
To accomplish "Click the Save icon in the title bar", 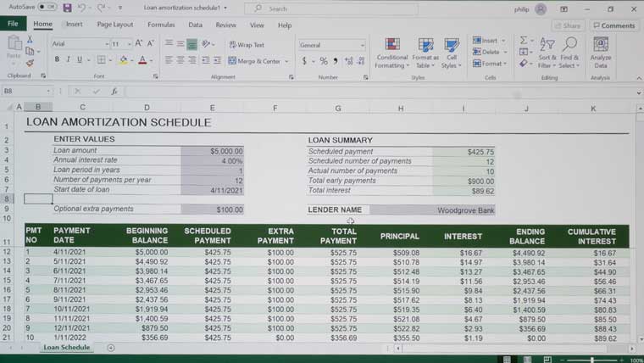I will 66,8.
